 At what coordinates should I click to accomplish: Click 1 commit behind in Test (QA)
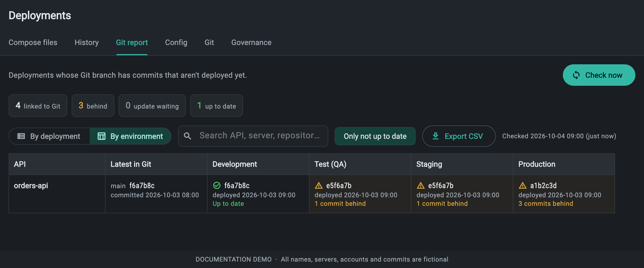coord(340,204)
